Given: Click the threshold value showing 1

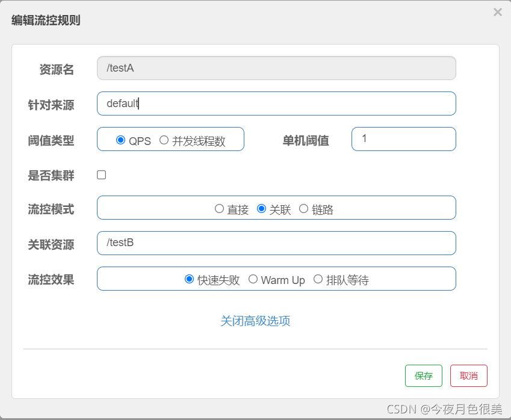Looking at the screenshot, I should [x=364, y=139].
